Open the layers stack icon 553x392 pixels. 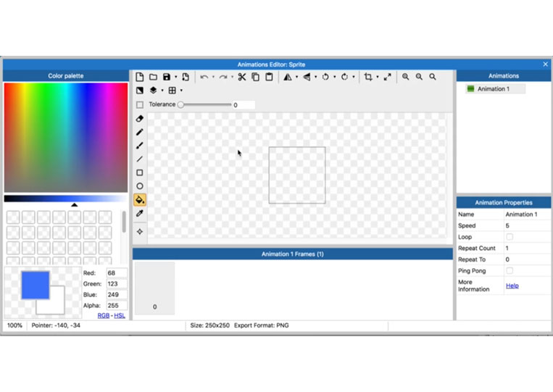153,91
